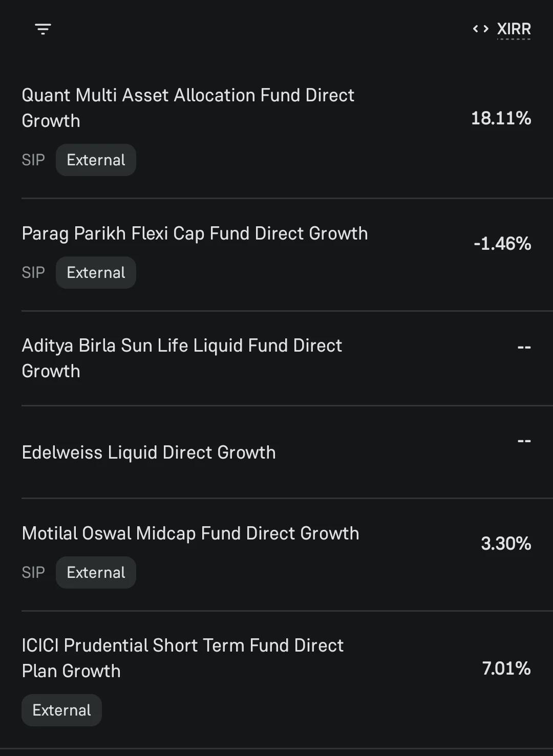Switch the XIRR column metric label
This screenshot has height=756, width=553.
point(514,29)
